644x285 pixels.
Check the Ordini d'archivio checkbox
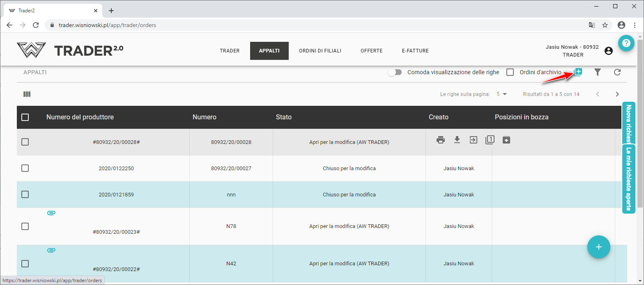tap(510, 73)
